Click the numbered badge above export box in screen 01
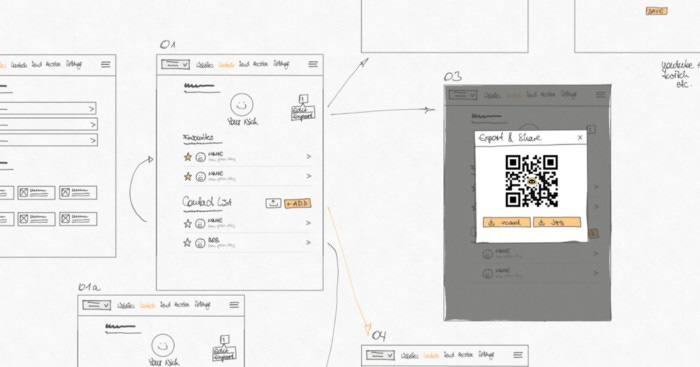The image size is (700, 367). 304,99
